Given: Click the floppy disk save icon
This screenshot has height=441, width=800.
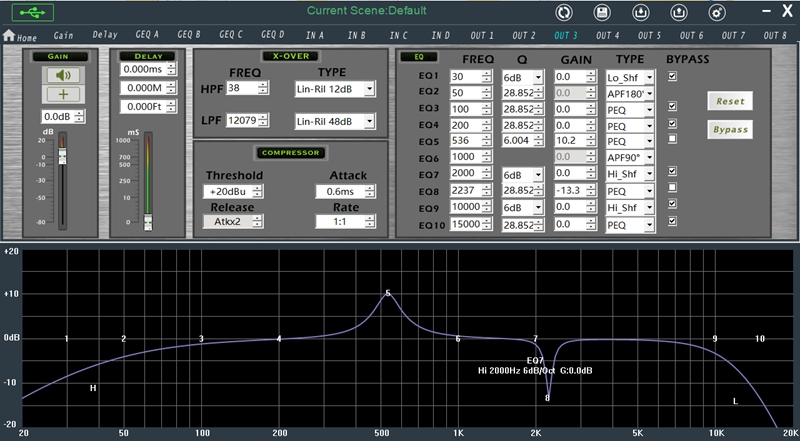Looking at the screenshot, I should pos(602,13).
